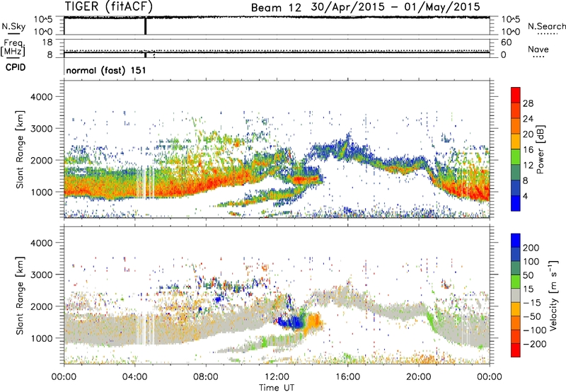Click the "Time UT" axis title

click(x=277, y=388)
